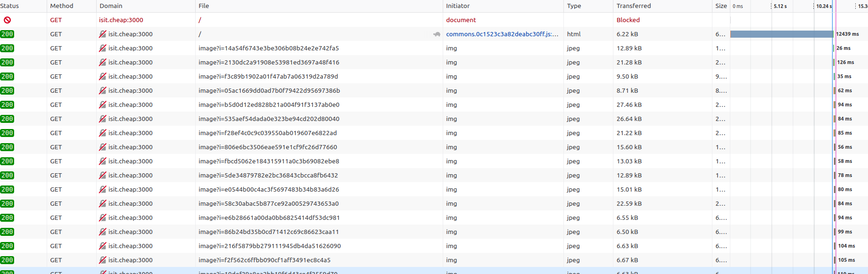The width and height of the screenshot is (868, 274).
Task: Click the insecure lock icon for image?i=f2f562c6ffbb090cf1aff3491ec8c4a5
Action: pyautogui.click(x=102, y=260)
